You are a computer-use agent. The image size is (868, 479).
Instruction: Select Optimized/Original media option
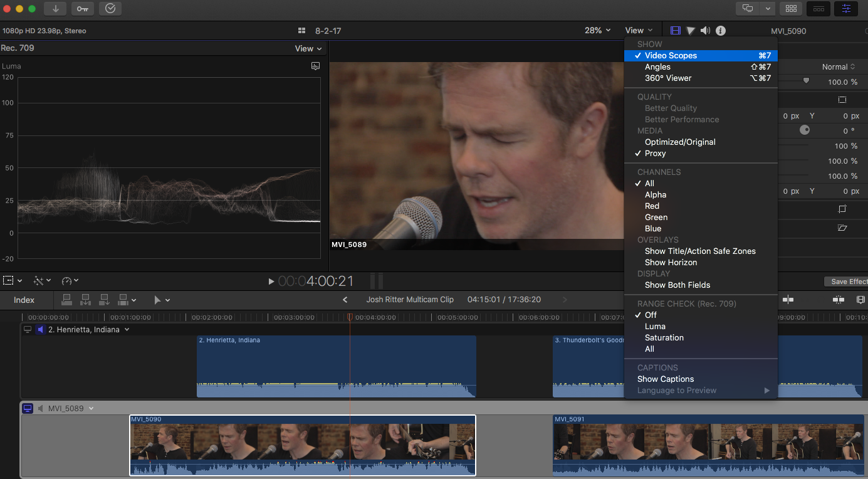[x=680, y=142]
